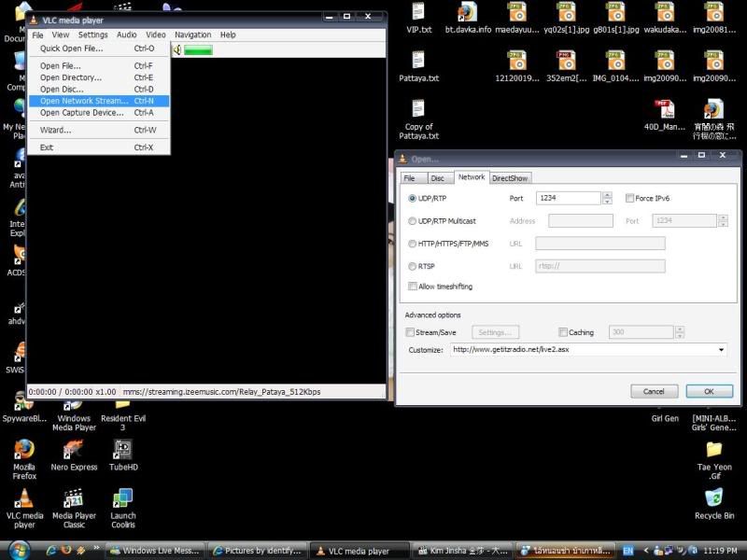Select the yq02s[1].jpg desktop icon
Image resolution: width=747 pixels, height=560 pixels.
pos(567,19)
